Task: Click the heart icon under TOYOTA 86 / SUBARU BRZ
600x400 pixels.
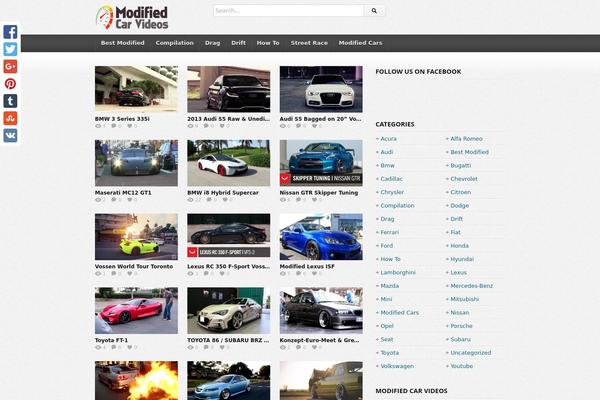Action: pyautogui.click(x=222, y=347)
